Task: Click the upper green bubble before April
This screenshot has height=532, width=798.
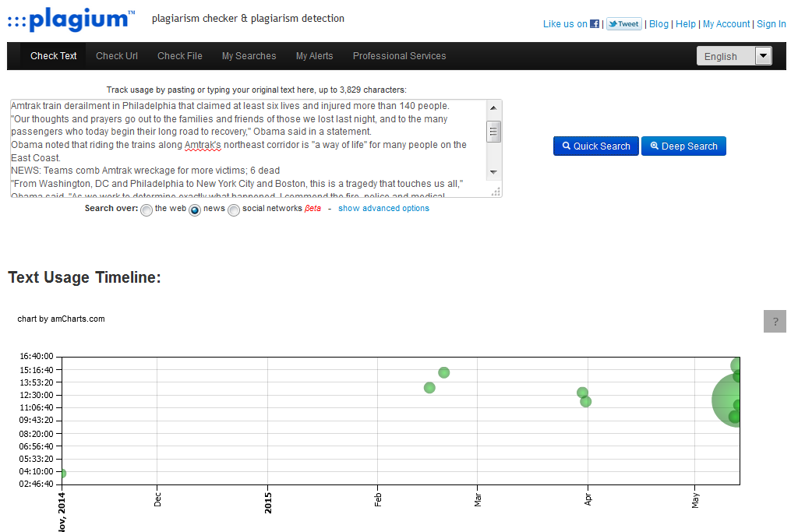Action: coord(582,393)
